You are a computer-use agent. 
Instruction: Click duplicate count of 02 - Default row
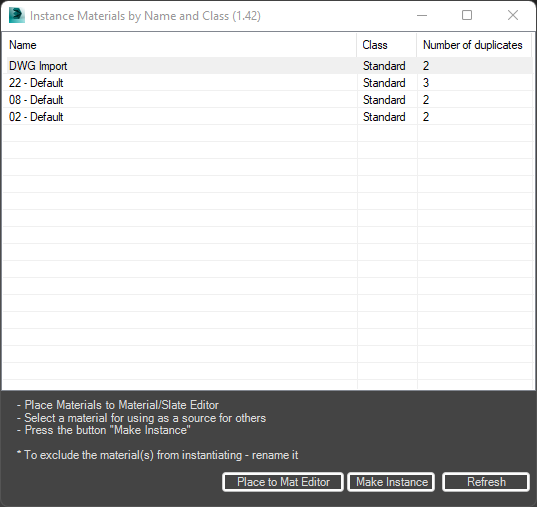[426, 117]
